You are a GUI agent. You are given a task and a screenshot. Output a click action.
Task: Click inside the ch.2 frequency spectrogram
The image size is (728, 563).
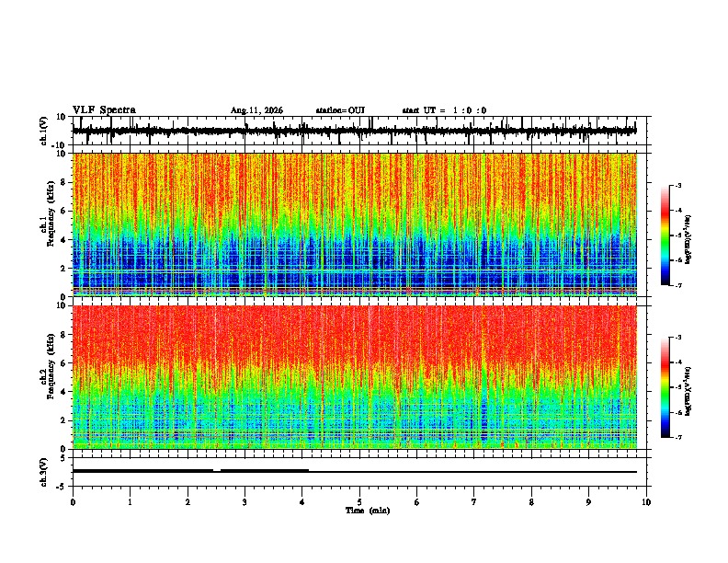355,377
